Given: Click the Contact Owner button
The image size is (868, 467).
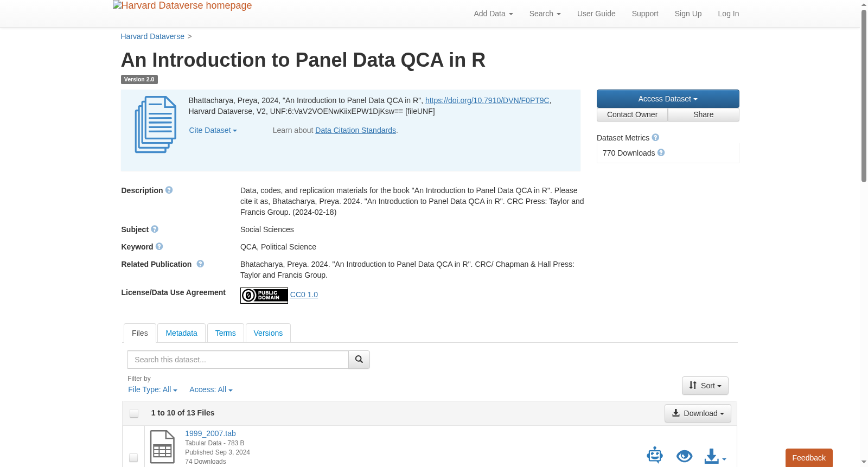Looking at the screenshot, I should [x=632, y=114].
